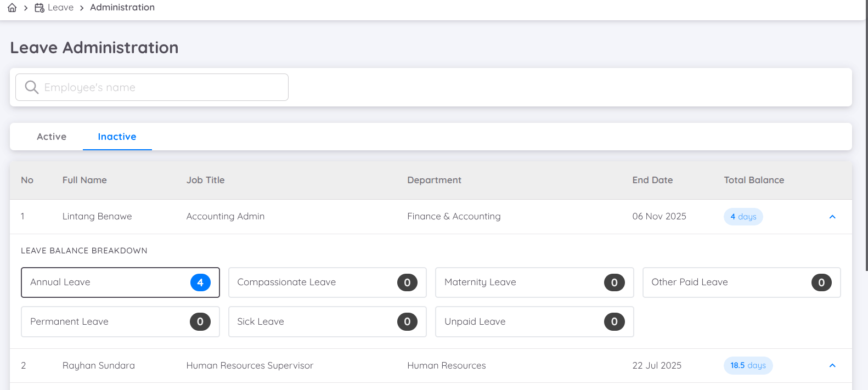Screen dimensions: 868x390
Task: Click the No column header
Action: pos(27,180)
